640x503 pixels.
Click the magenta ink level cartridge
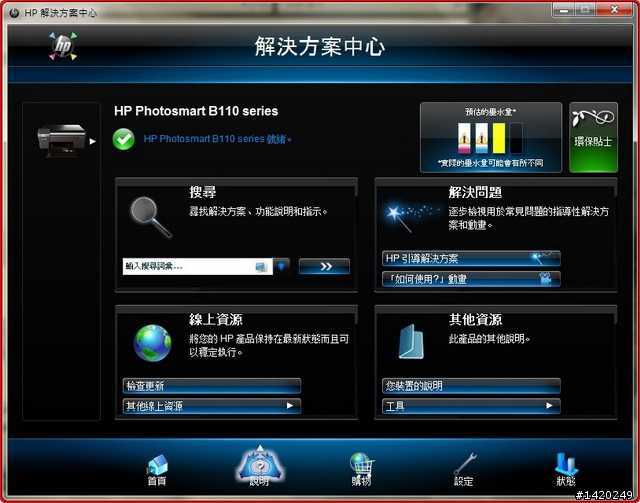pos(464,138)
